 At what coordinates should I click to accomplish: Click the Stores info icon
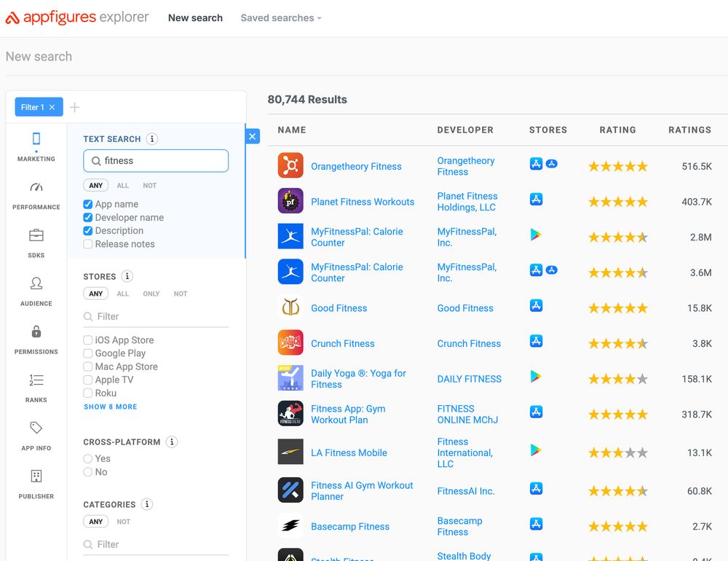[x=127, y=276]
